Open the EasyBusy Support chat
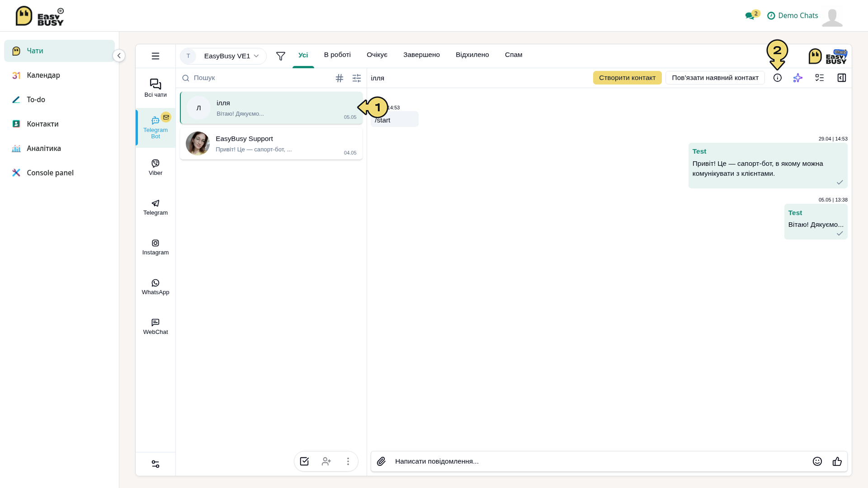 point(271,144)
